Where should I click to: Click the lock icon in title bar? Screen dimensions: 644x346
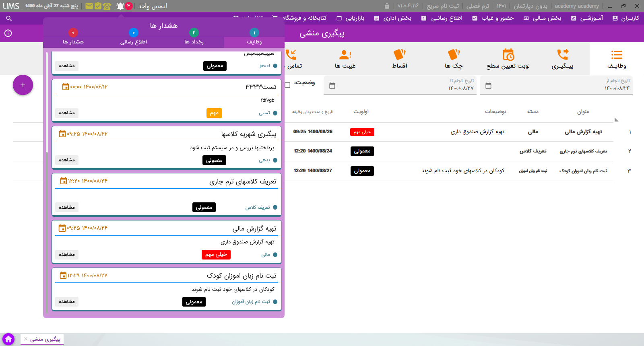click(x=387, y=6)
